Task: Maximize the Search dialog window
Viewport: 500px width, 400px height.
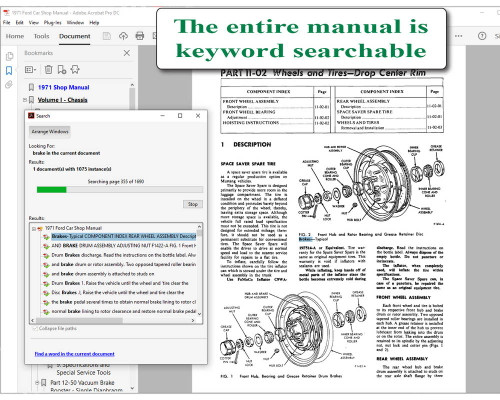Action: tap(180, 116)
